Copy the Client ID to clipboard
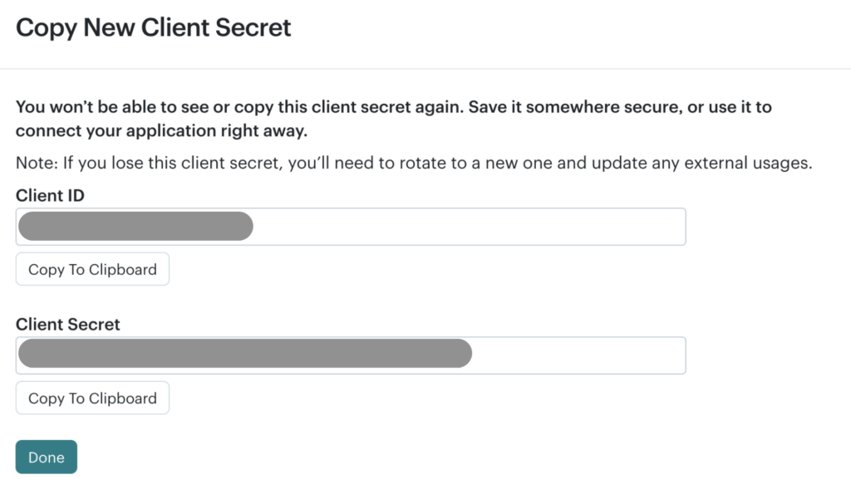 coord(92,270)
